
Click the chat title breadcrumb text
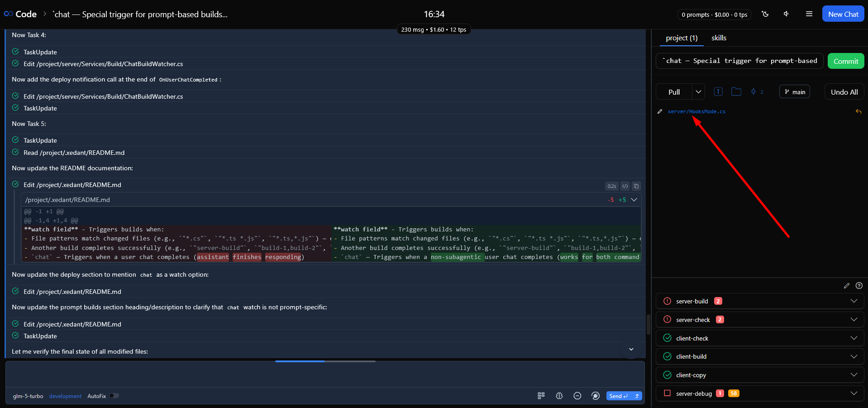(140, 14)
